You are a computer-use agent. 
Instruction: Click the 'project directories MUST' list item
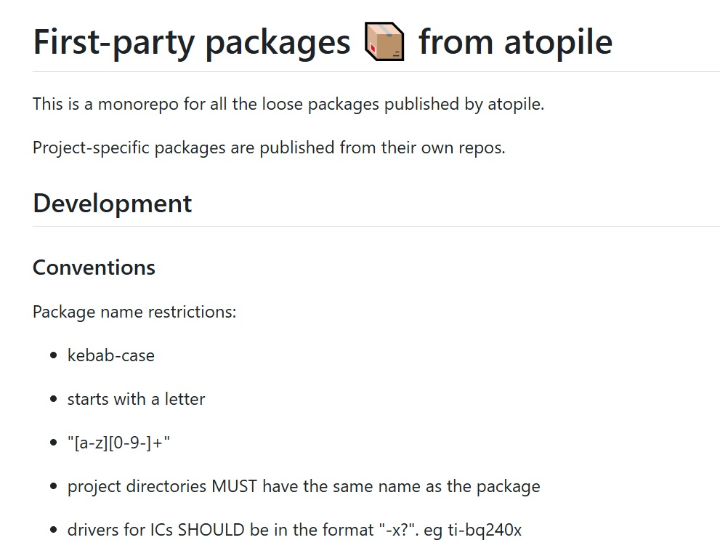coord(303,487)
